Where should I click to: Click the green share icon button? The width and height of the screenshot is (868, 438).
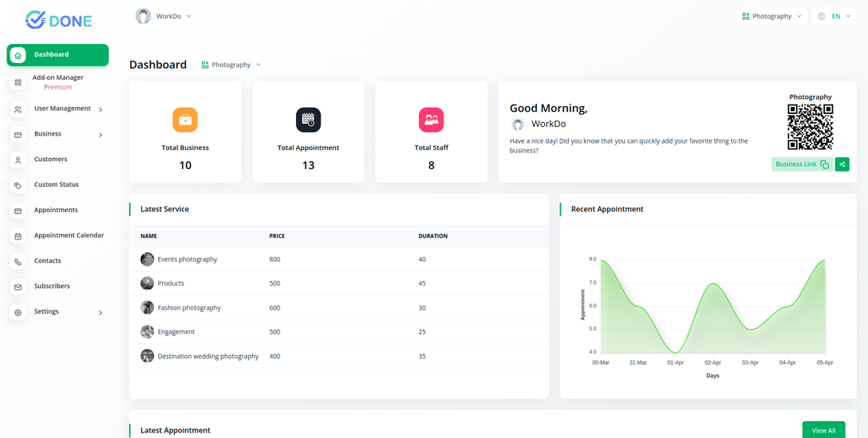click(842, 164)
